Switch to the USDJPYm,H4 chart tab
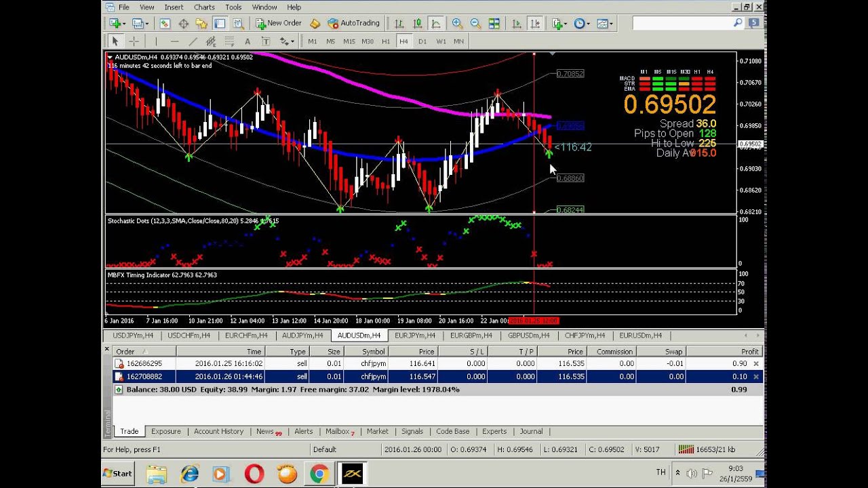This screenshot has width=868, height=488. click(x=133, y=335)
